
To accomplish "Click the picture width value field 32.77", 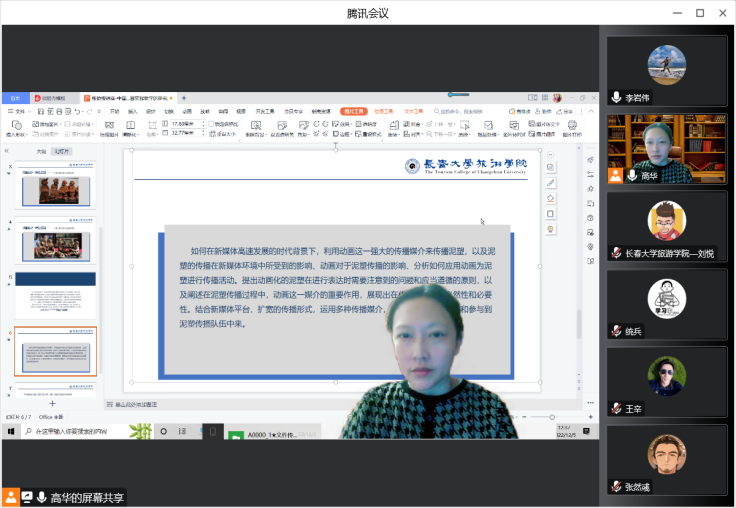I will tap(185, 133).
